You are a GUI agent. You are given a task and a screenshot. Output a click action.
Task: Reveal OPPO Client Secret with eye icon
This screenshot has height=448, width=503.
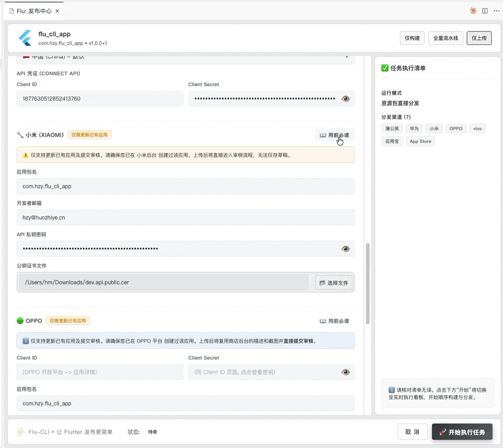[x=345, y=372]
